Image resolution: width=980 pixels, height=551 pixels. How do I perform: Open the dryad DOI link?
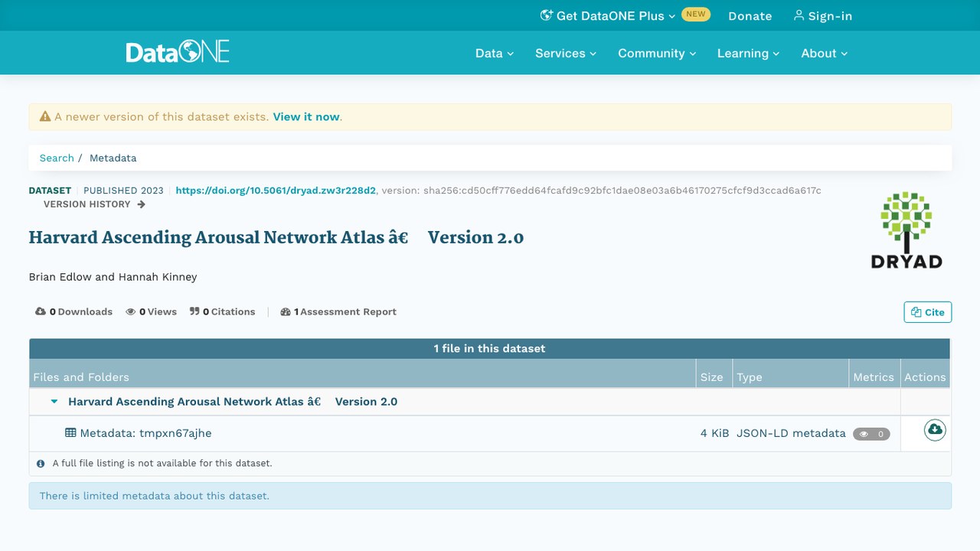(276, 191)
